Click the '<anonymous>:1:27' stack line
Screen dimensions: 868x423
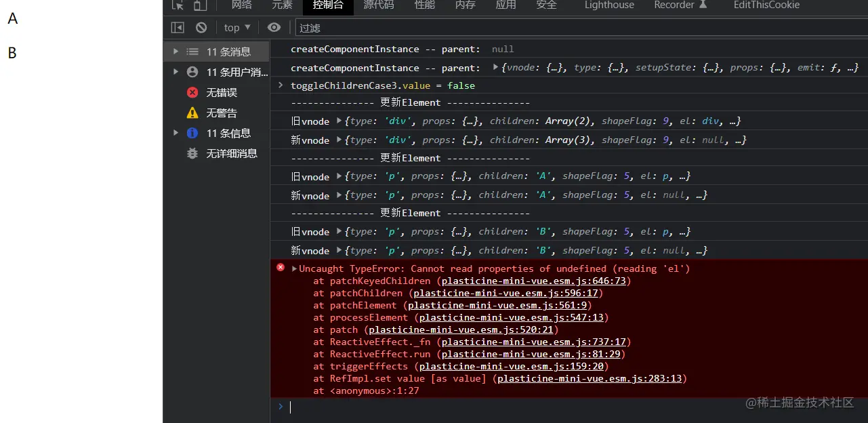[x=366, y=390]
